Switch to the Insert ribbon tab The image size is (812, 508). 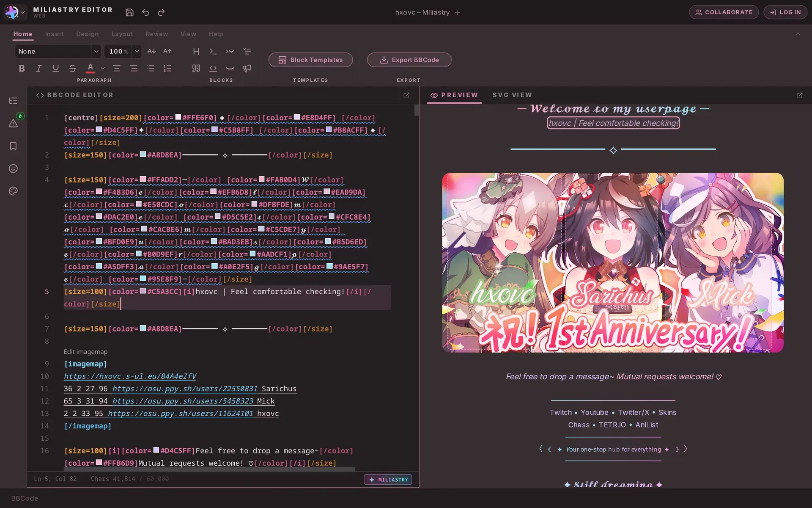54,34
